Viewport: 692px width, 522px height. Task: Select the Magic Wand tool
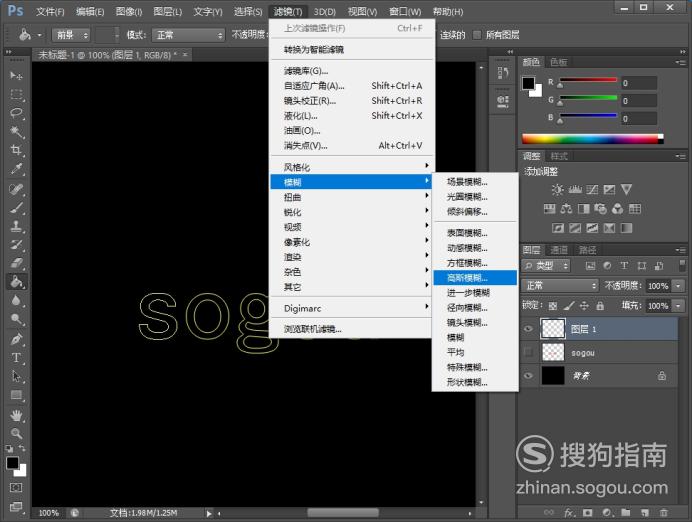[16, 131]
